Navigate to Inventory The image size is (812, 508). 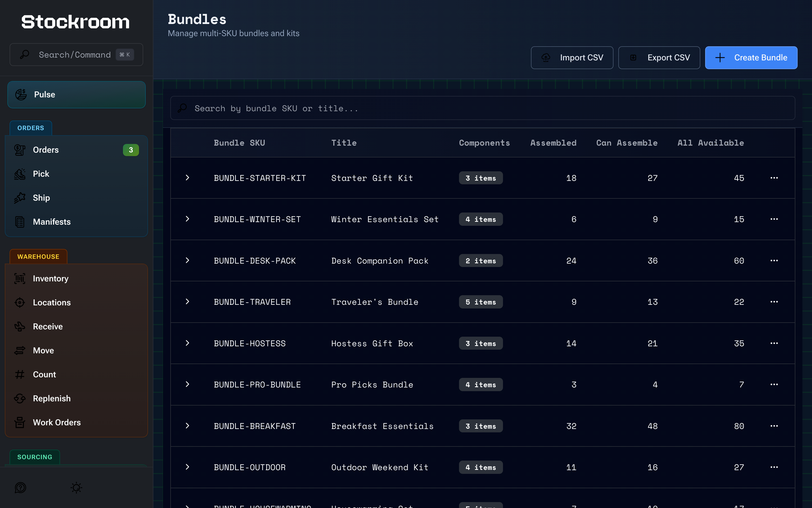click(x=76, y=279)
